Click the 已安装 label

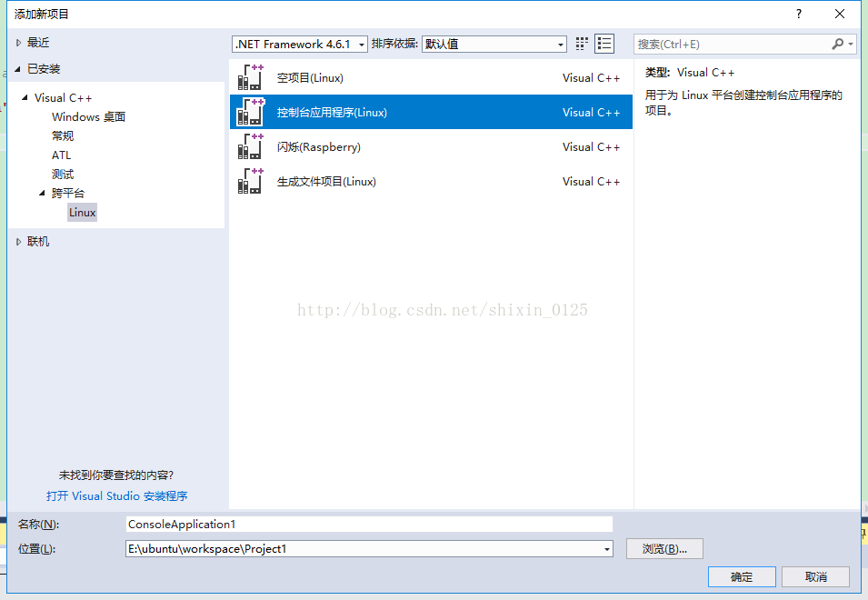pyautogui.click(x=44, y=69)
